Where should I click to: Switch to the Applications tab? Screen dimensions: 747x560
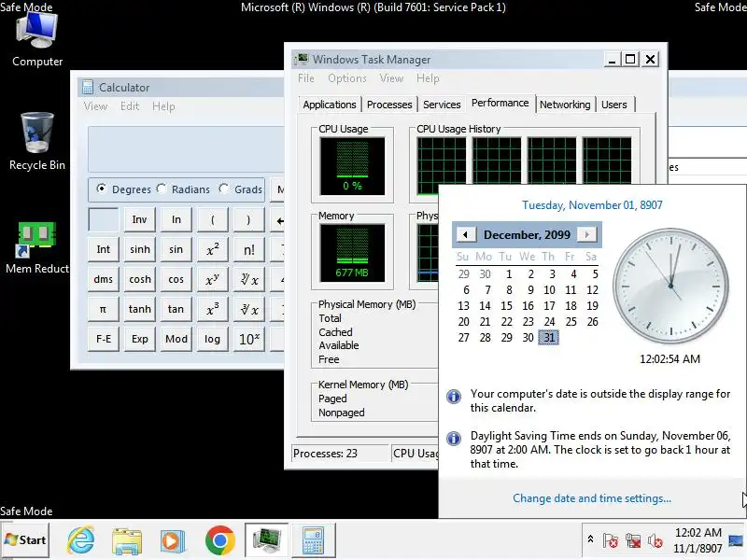point(330,105)
